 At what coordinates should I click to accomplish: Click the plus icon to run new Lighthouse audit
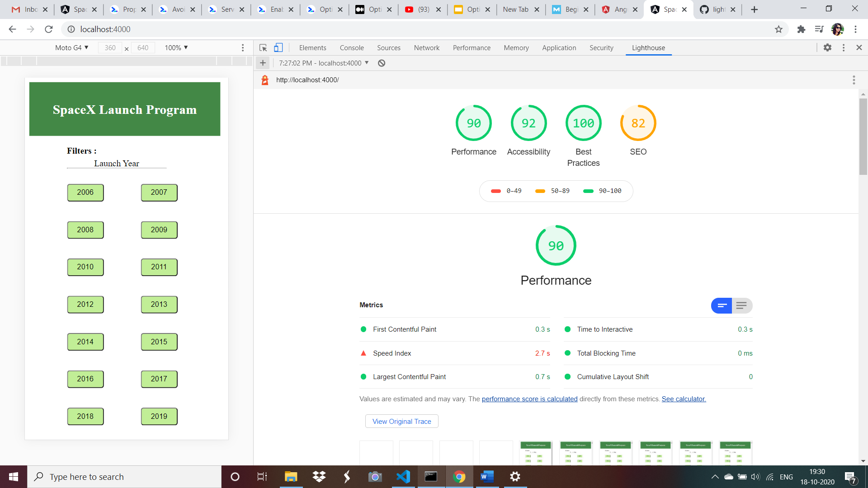tap(263, 63)
